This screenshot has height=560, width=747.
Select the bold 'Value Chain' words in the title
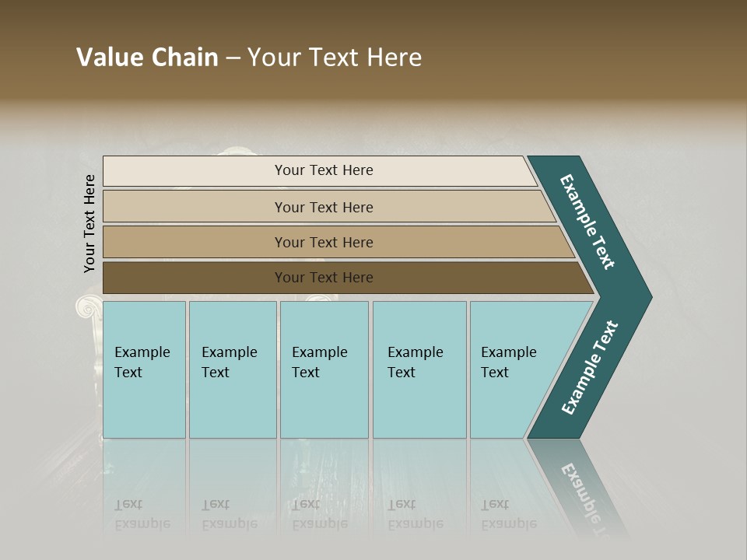[x=147, y=57]
